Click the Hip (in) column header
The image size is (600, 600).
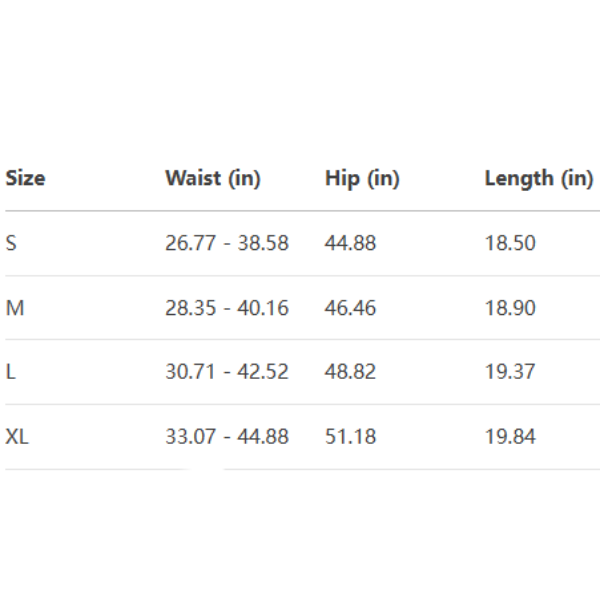pos(361,179)
